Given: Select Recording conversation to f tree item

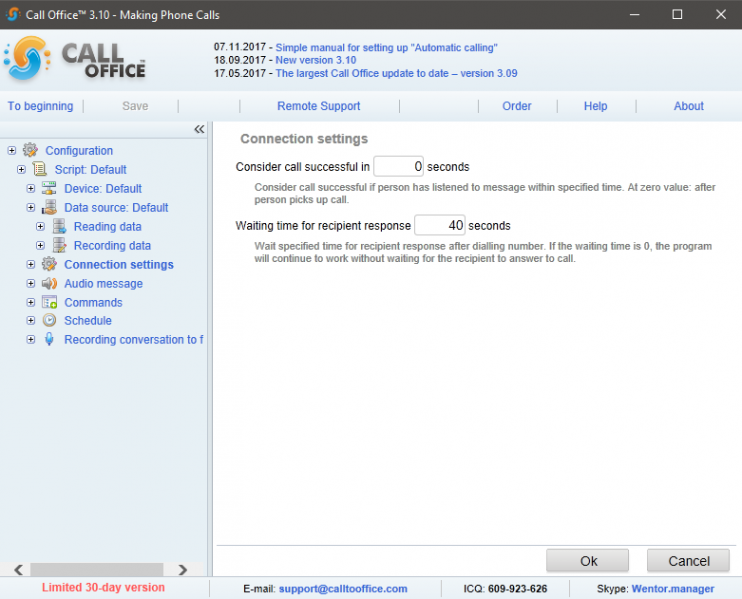Looking at the screenshot, I should [133, 339].
